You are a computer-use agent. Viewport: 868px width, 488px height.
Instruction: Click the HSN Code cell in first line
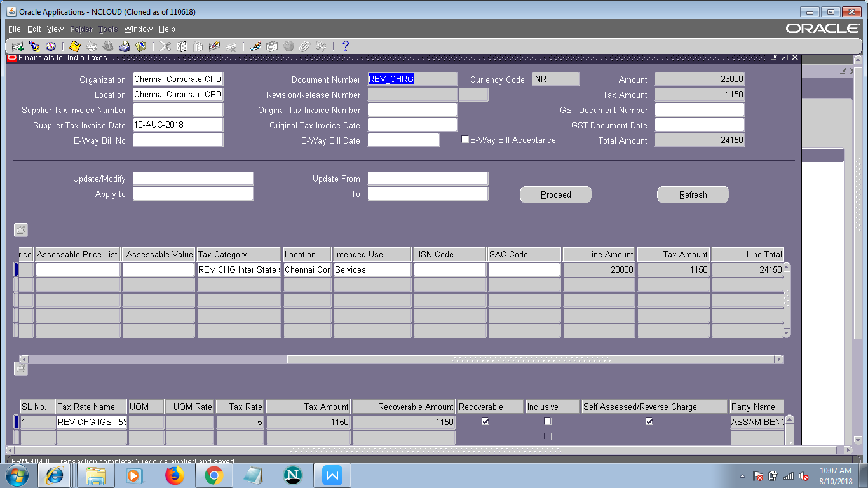450,269
